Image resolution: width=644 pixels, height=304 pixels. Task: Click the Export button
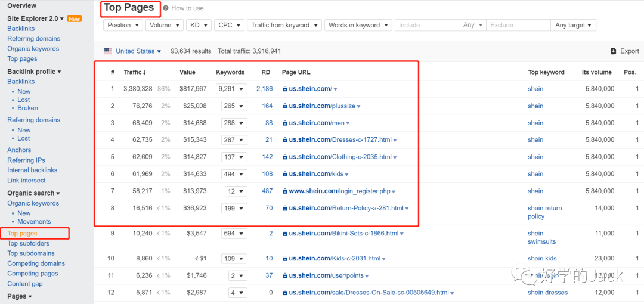point(625,51)
